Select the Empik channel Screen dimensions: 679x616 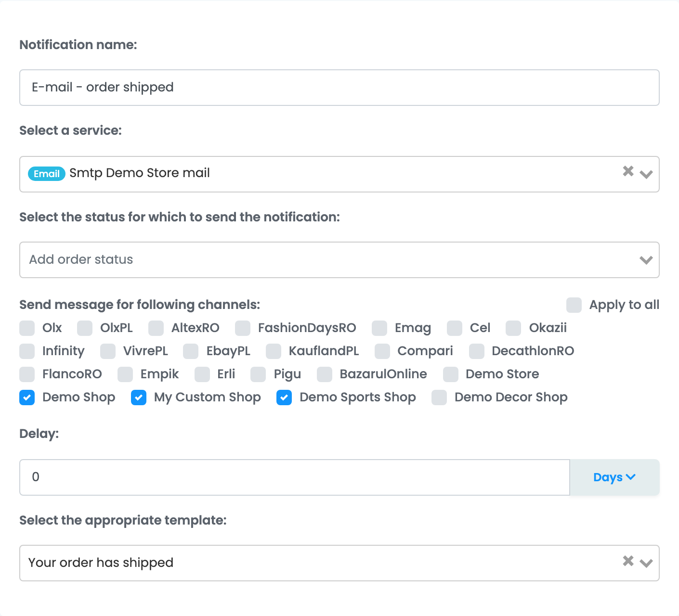coord(125,374)
